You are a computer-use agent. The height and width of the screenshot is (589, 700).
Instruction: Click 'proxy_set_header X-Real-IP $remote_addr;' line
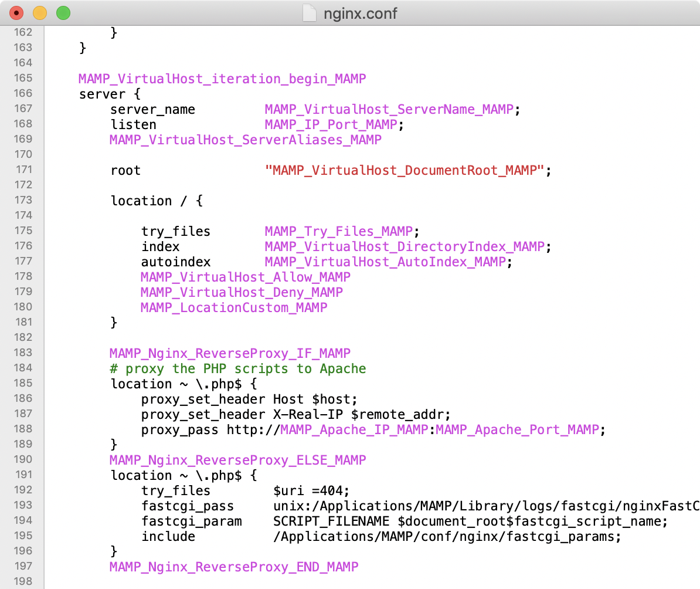click(x=296, y=414)
